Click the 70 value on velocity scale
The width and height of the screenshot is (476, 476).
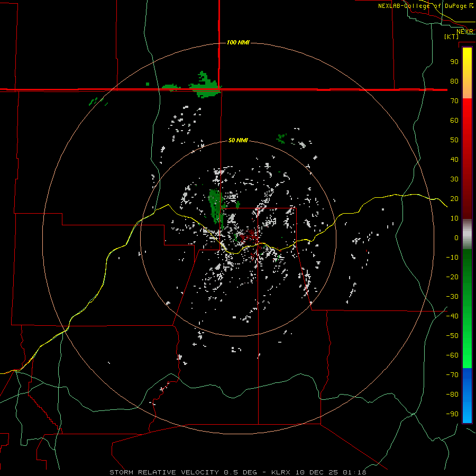(x=454, y=101)
